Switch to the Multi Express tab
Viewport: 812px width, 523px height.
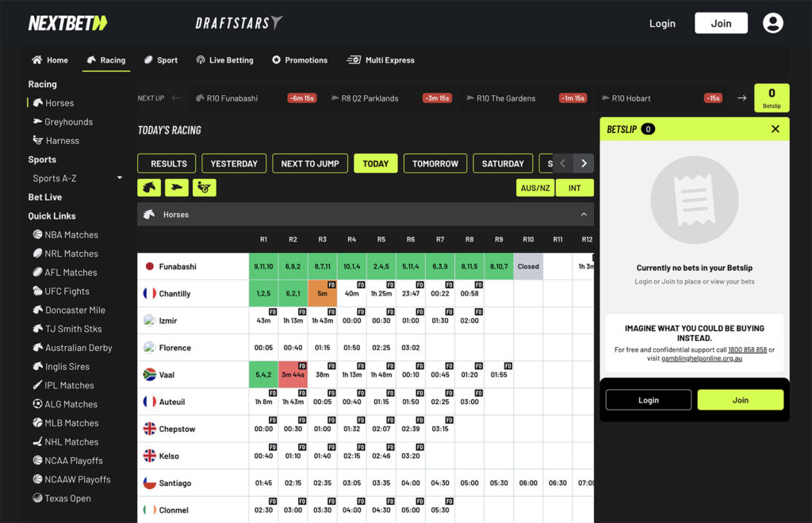(381, 60)
